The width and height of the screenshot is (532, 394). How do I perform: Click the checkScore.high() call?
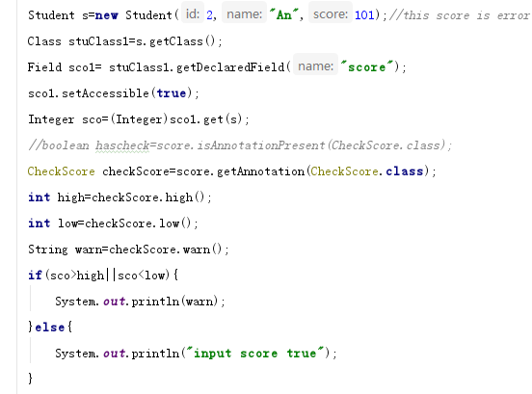pyautogui.click(x=148, y=197)
